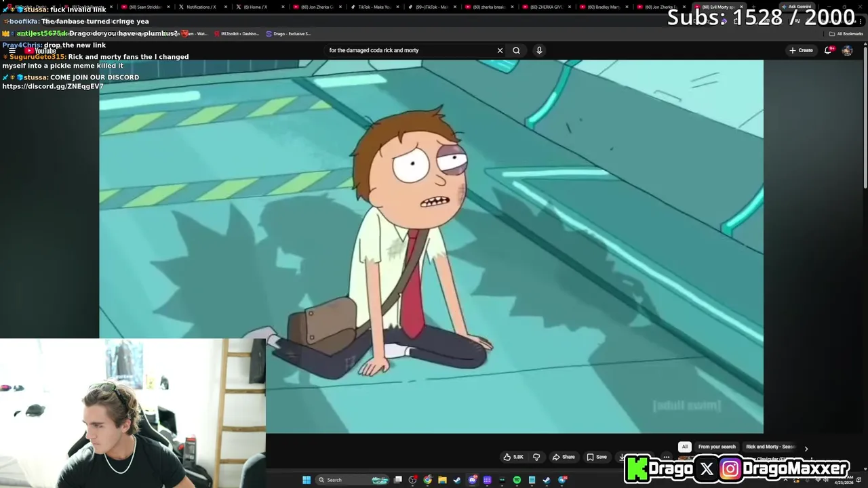
Task: Open the YouTube account avatar menu
Action: pyautogui.click(x=847, y=50)
